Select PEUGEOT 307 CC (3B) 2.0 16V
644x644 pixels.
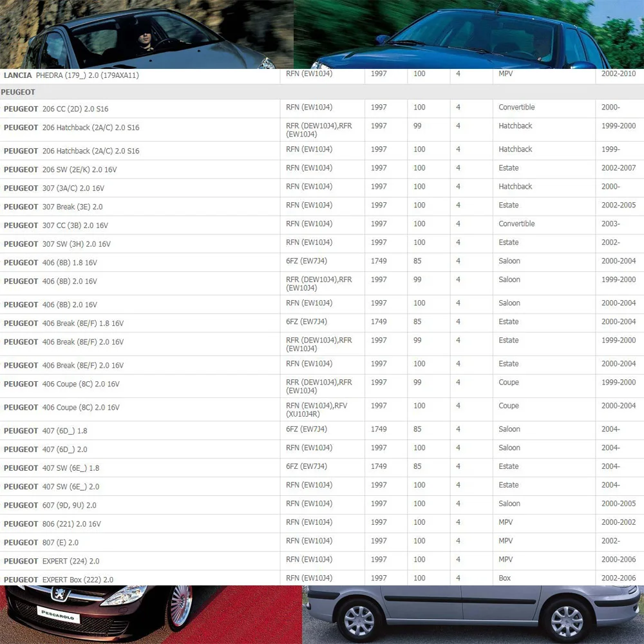click(56, 225)
